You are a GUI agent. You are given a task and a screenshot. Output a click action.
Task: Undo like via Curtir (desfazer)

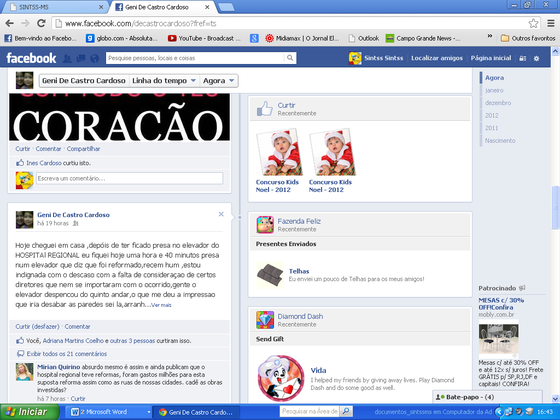pyautogui.click(x=37, y=326)
